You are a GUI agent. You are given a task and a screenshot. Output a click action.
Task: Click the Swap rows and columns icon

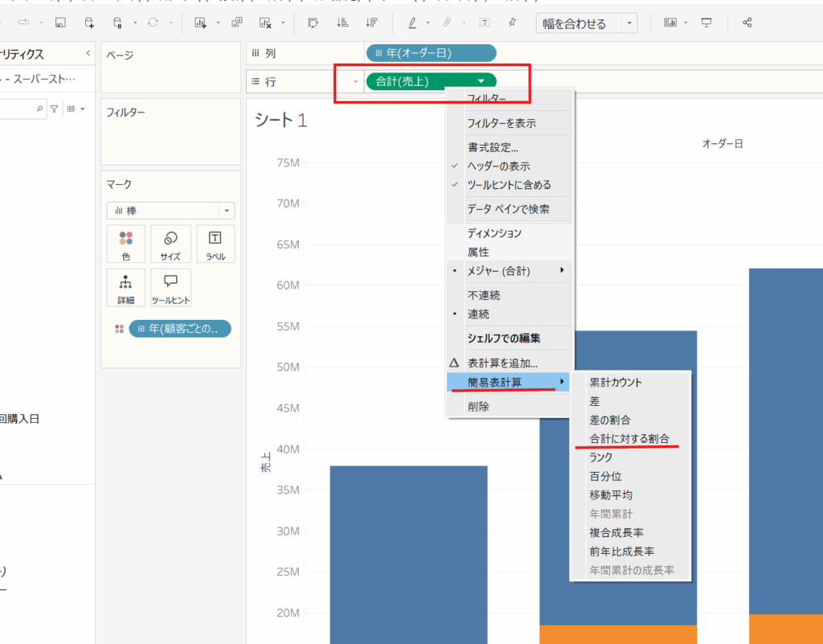pos(313,23)
